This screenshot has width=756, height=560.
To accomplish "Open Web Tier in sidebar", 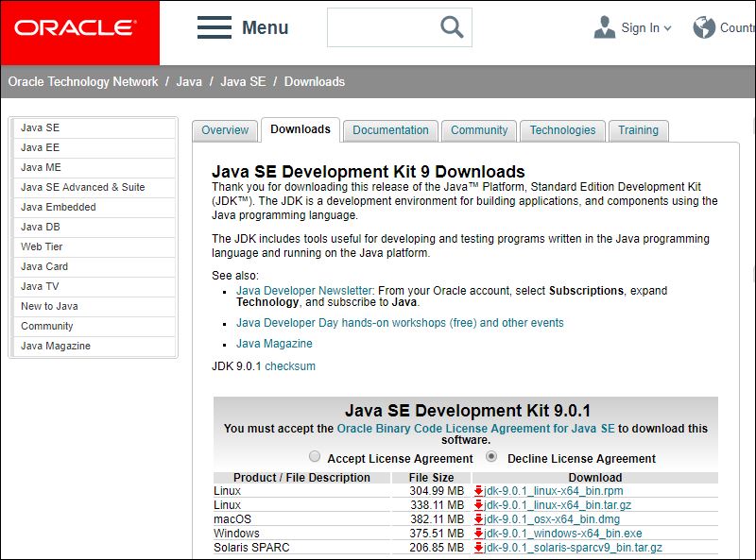I will coord(94,246).
